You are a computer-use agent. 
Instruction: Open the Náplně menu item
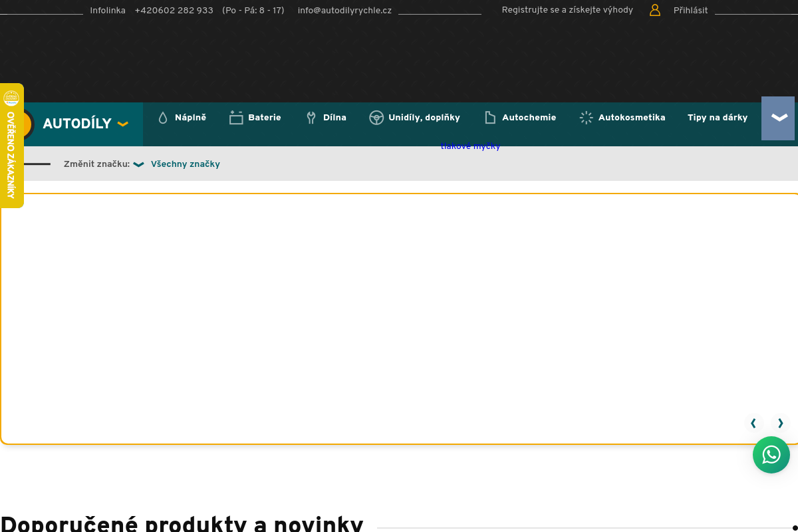click(182, 118)
